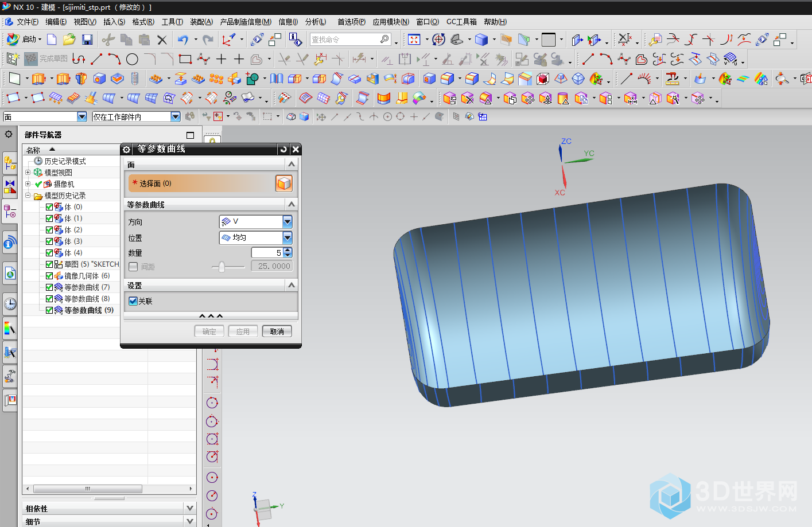Expand the 模型视图 tree node
812x527 pixels.
click(x=28, y=173)
